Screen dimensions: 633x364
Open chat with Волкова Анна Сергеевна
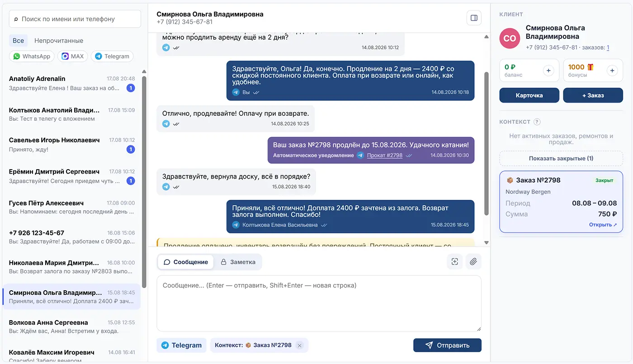tap(72, 326)
